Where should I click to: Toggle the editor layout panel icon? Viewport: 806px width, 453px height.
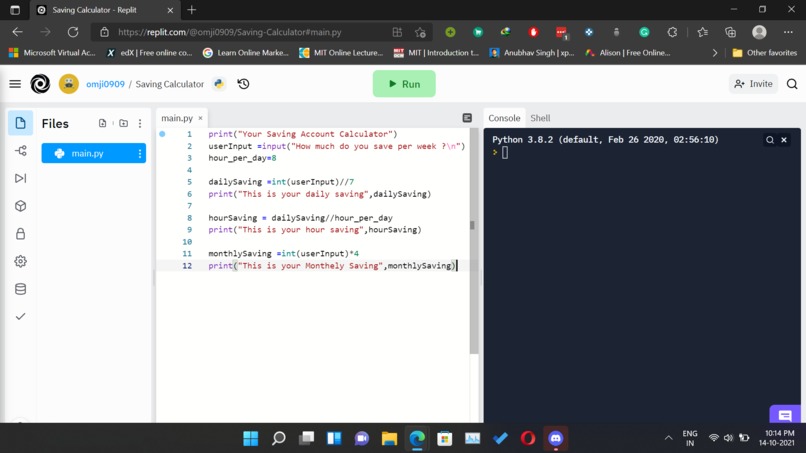[x=467, y=118]
